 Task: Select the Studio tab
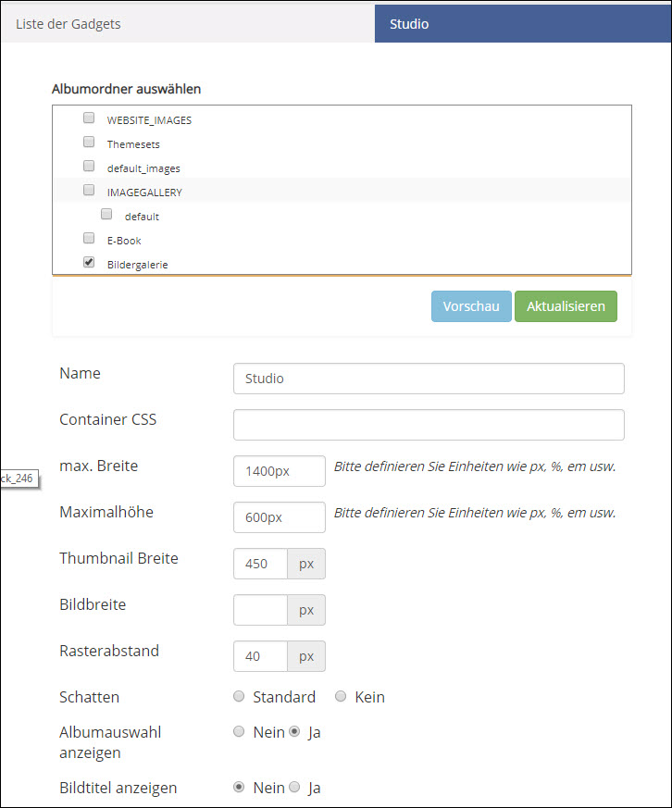(x=523, y=24)
